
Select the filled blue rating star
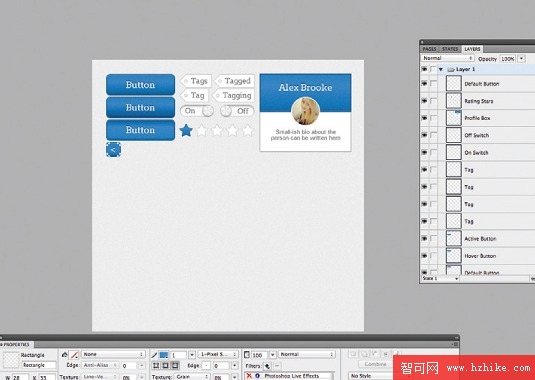186,130
